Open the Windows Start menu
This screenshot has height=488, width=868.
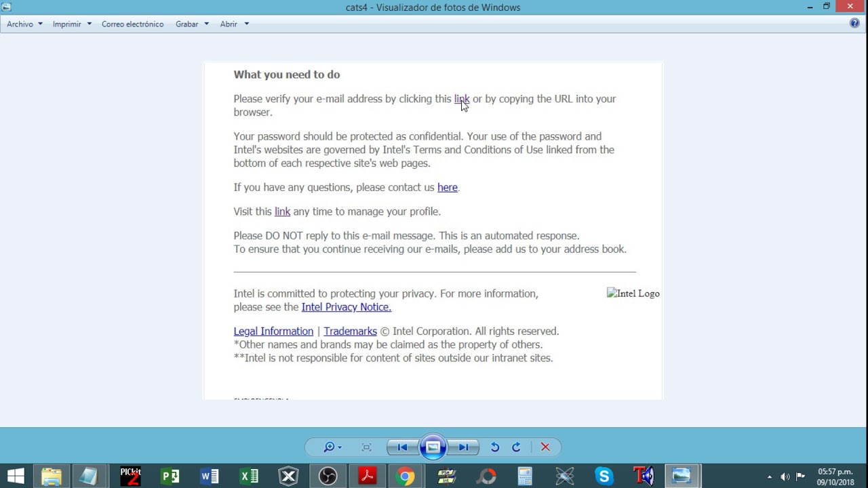16,476
